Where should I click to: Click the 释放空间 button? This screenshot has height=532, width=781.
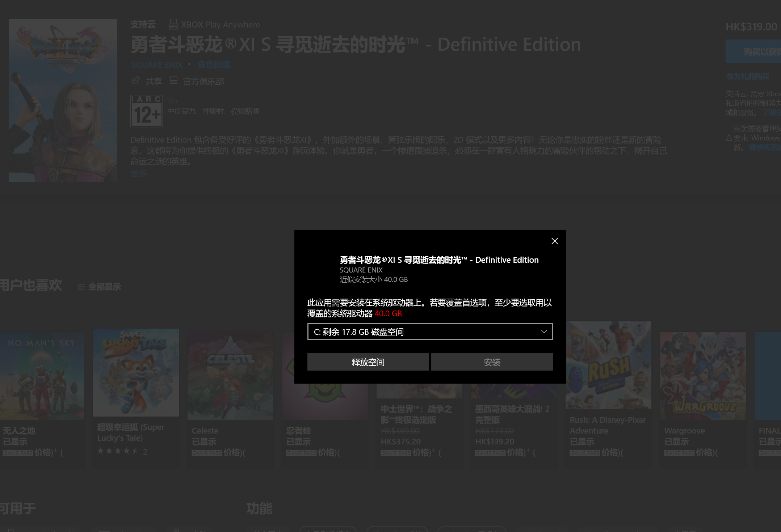click(368, 362)
